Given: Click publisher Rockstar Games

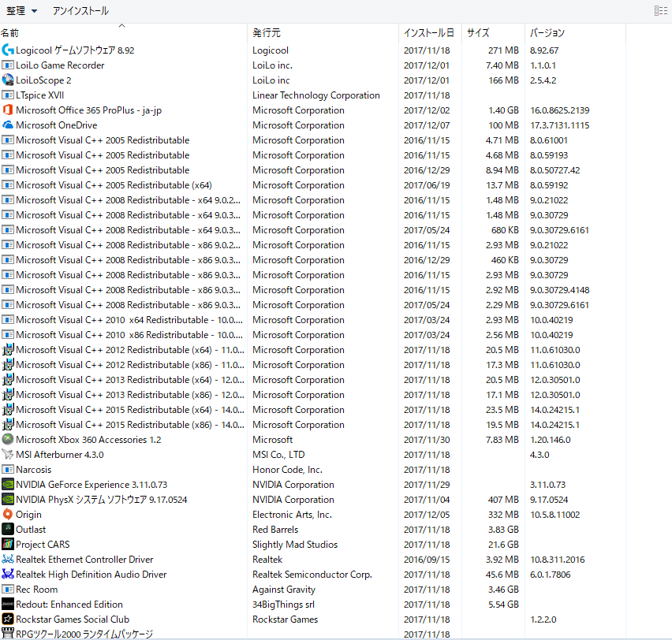Looking at the screenshot, I should pyautogui.click(x=285, y=620).
